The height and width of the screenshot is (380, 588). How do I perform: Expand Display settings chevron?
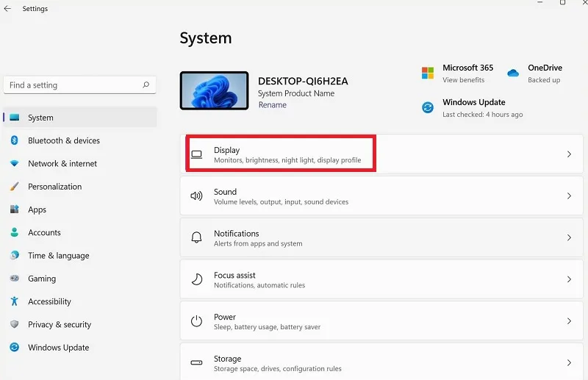coord(569,154)
